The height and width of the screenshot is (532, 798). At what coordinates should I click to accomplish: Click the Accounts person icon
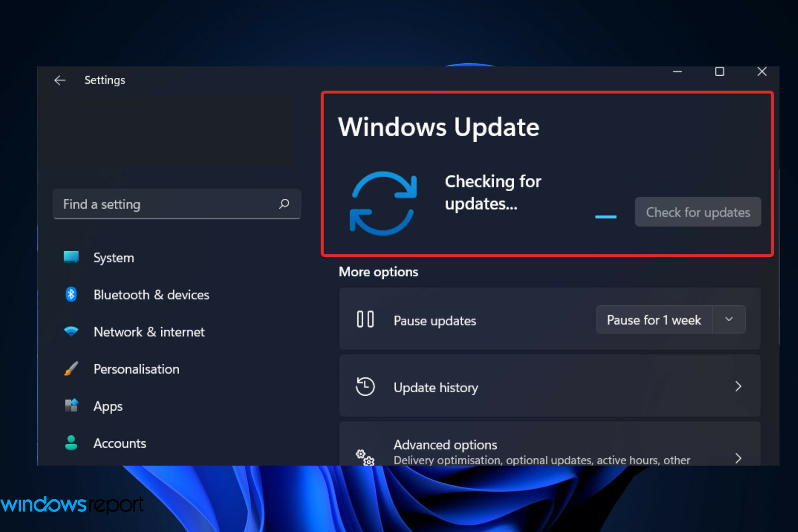[x=71, y=443]
